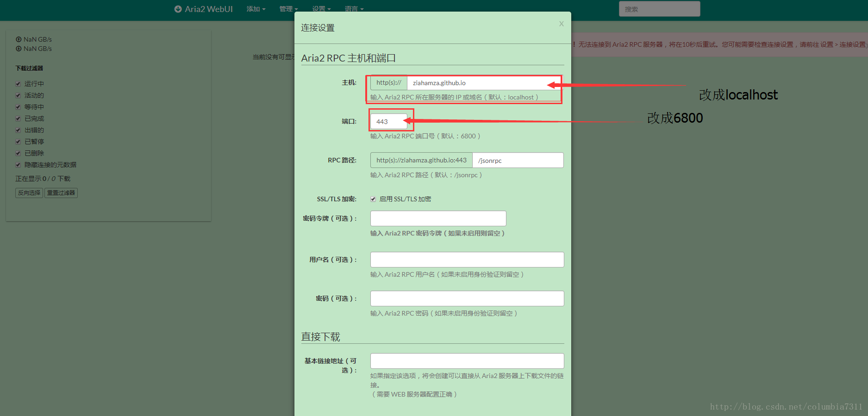The height and width of the screenshot is (416, 868).
Task: Click the http(s):// prefix label on host field
Action: coord(389,83)
